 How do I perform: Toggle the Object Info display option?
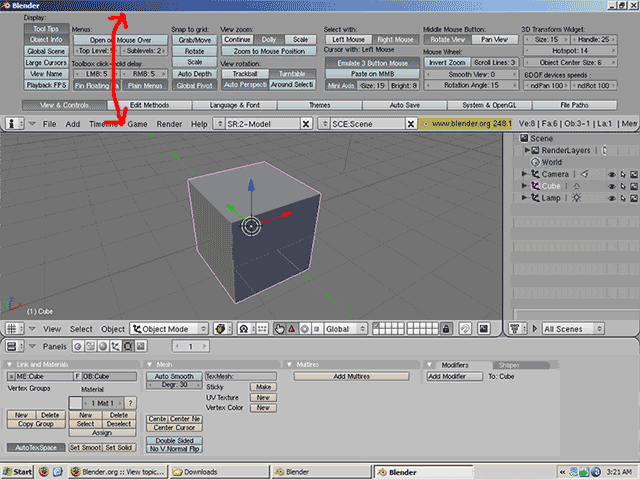(x=46, y=40)
